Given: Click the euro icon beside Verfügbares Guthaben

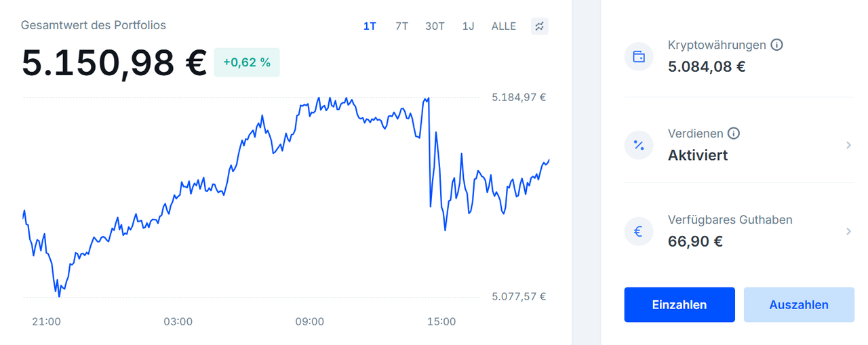Looking at the screenshot, I should point(638,232).
